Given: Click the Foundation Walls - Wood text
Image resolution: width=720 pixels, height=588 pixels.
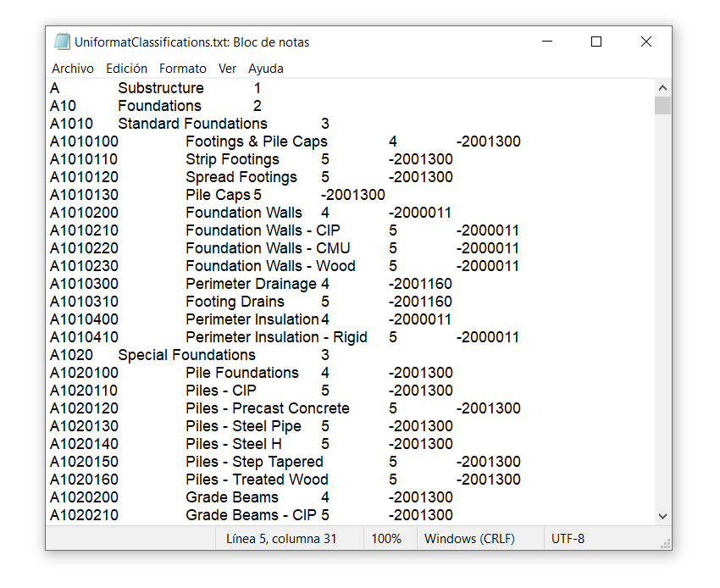Looking at the screenshot, I should [x=270, y=266].
